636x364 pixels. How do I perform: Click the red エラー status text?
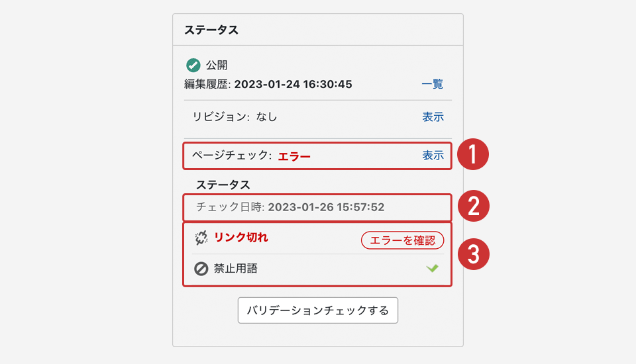coord(294,156)
